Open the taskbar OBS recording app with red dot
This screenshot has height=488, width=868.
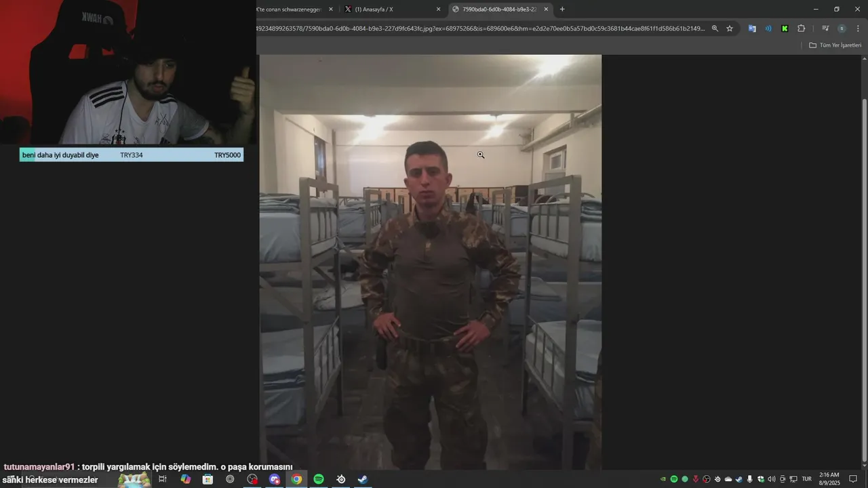coord(252,479)
